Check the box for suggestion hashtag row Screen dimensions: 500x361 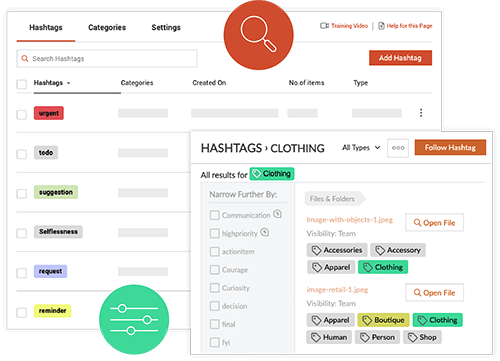pos(22,194)
